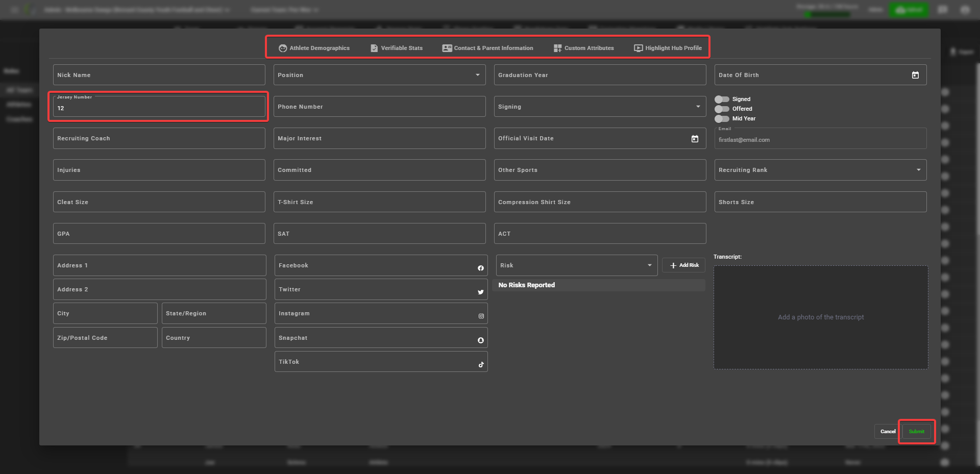Click the Shorts Size field
The width and height of the screenshot is (980, 474).
coord(821,202)
